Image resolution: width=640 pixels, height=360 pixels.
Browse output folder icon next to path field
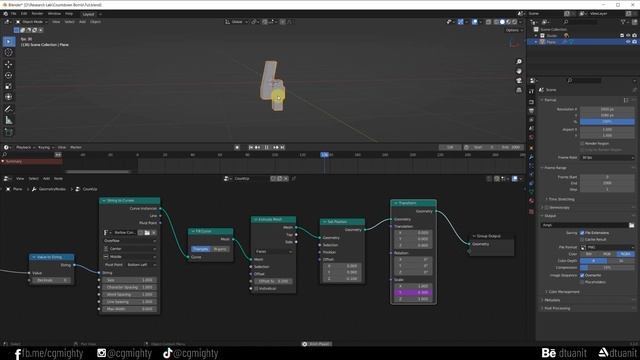click(631, 225)
